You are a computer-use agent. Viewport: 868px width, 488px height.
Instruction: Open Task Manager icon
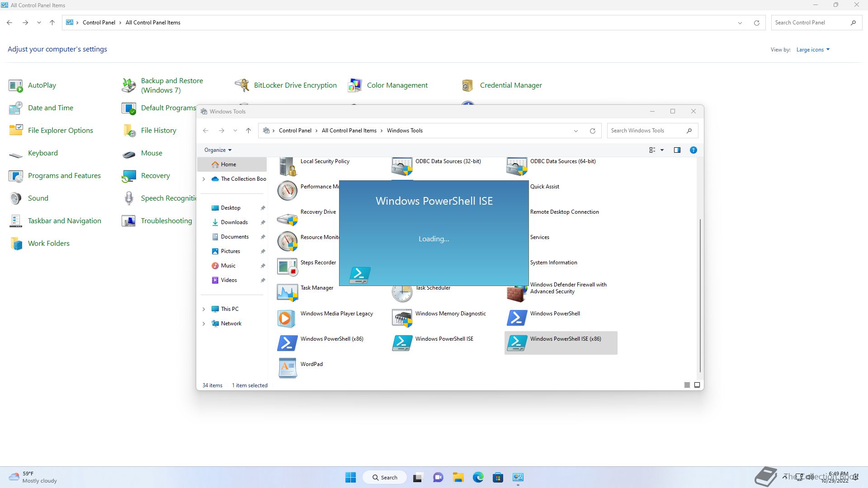click(287, 292)
